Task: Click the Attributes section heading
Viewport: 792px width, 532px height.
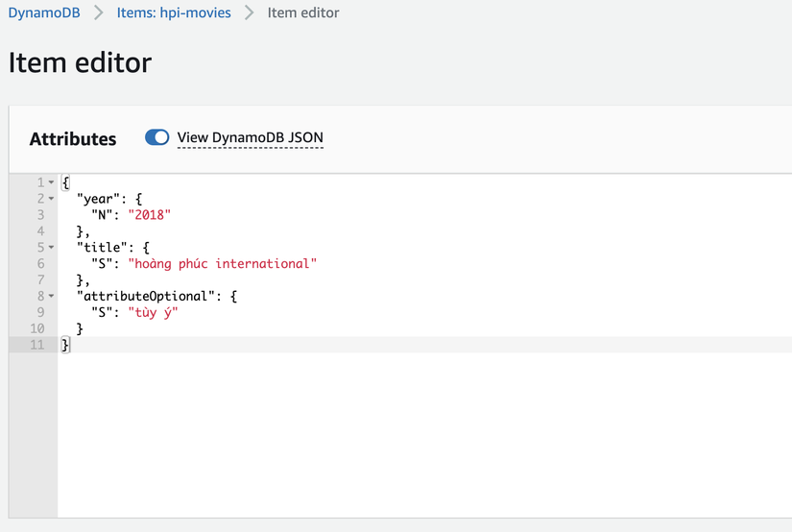Action: click(73, 138)
